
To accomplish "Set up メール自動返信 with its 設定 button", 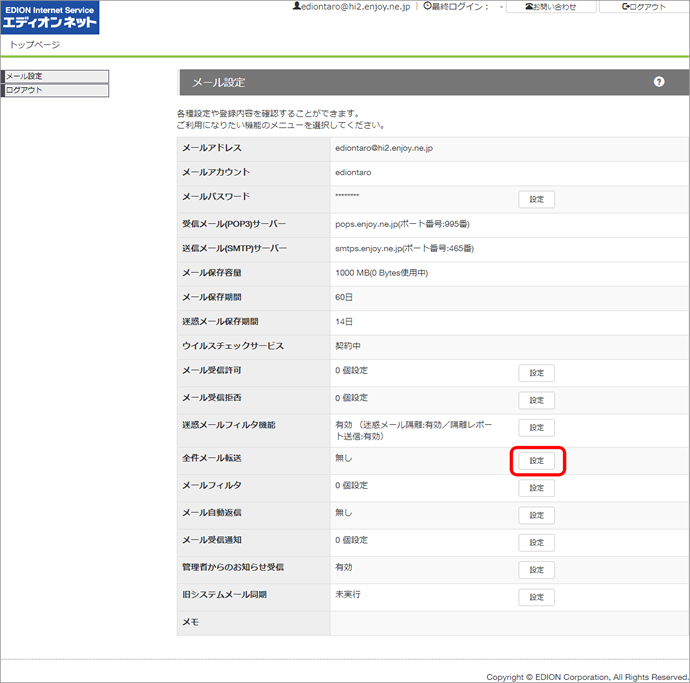I will (x=536, y=515).
